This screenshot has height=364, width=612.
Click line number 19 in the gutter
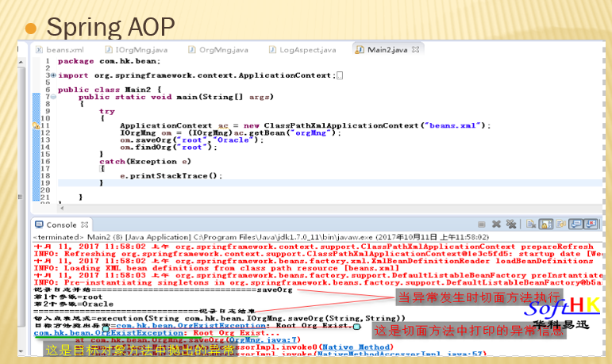(45, 183)
